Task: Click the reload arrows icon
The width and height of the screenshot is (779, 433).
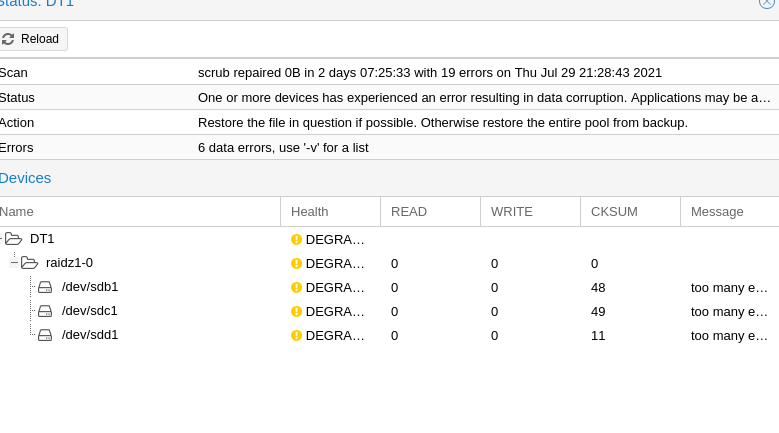Action: pos(9,39)
